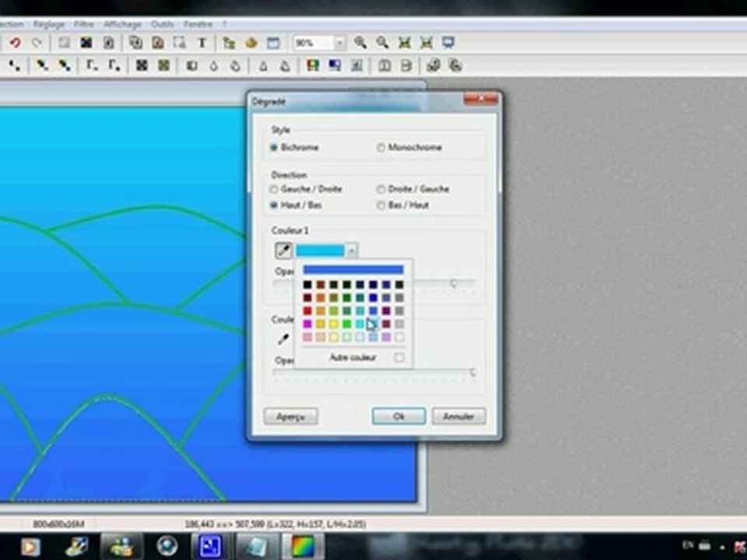This screenshot has height=560, width=747.
Task: Pick the white swatch in bottom palette row
Action: click(399, 337)
